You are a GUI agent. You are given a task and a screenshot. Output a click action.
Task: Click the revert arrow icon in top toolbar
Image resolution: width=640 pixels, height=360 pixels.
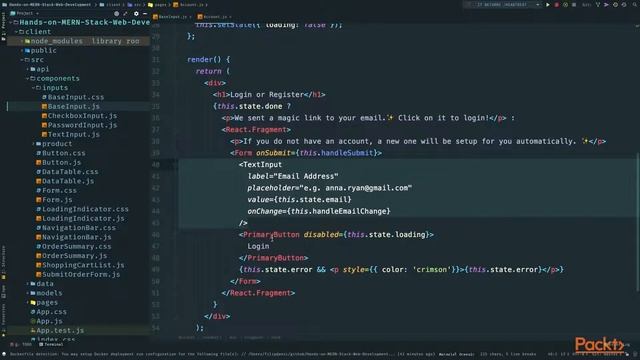(x=624, y=4)
